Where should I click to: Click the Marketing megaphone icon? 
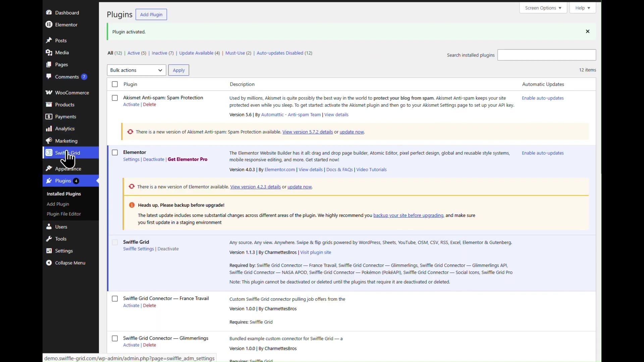49,141
